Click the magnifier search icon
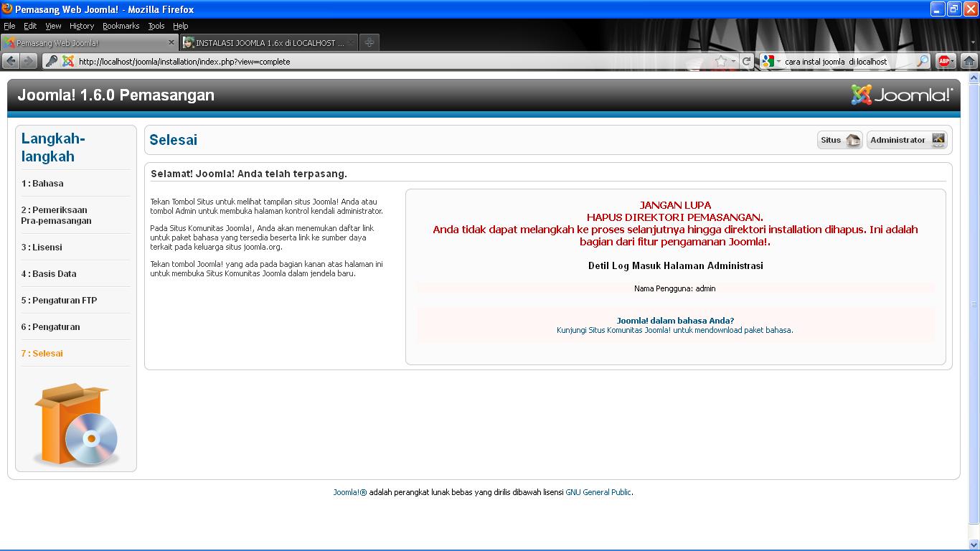980x551 pixels. click(x=923, y=62)
